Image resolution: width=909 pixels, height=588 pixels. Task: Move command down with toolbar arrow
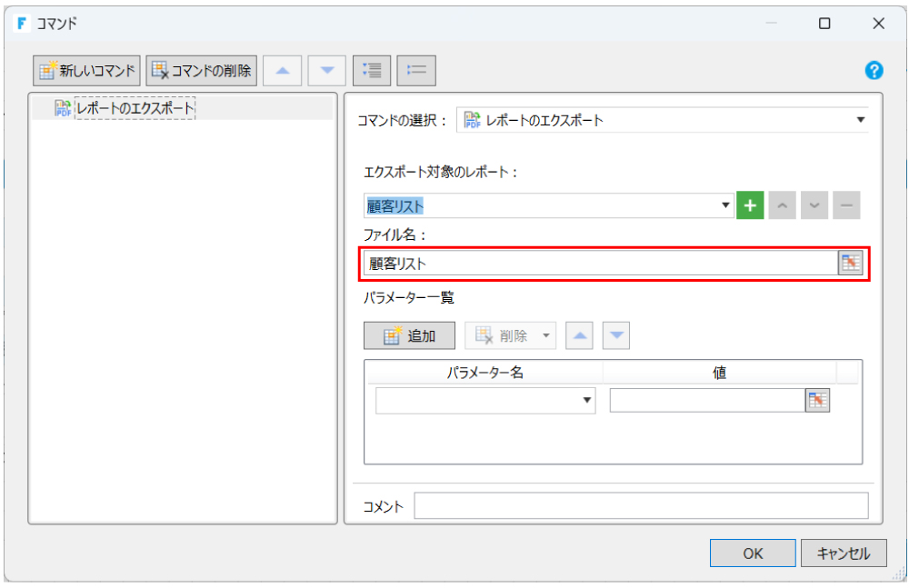coord(327,70)
